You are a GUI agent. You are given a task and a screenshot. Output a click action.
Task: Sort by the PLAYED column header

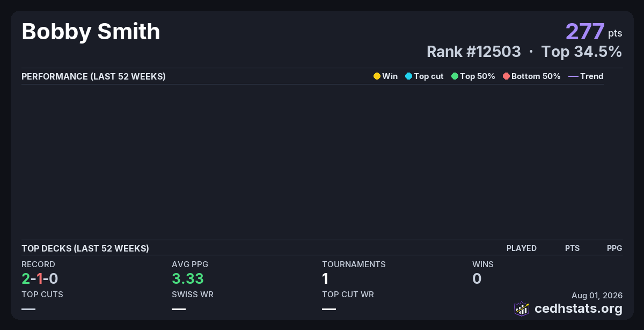coord(522,248)
